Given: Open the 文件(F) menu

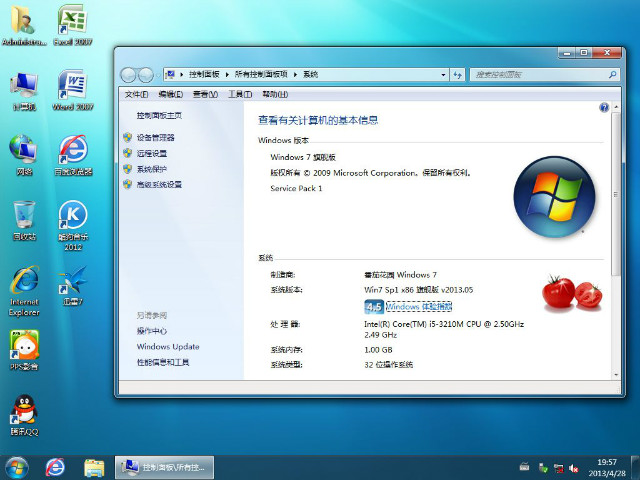Looking at the screenshot, I should point(136,95).
